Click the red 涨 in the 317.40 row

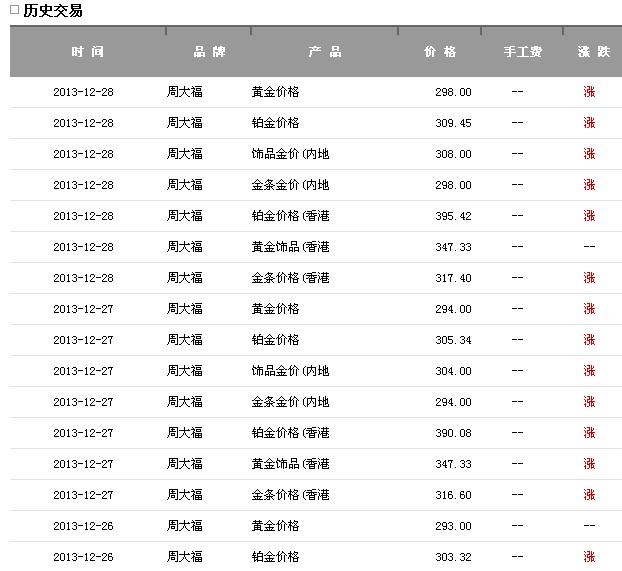pos(589,278)
